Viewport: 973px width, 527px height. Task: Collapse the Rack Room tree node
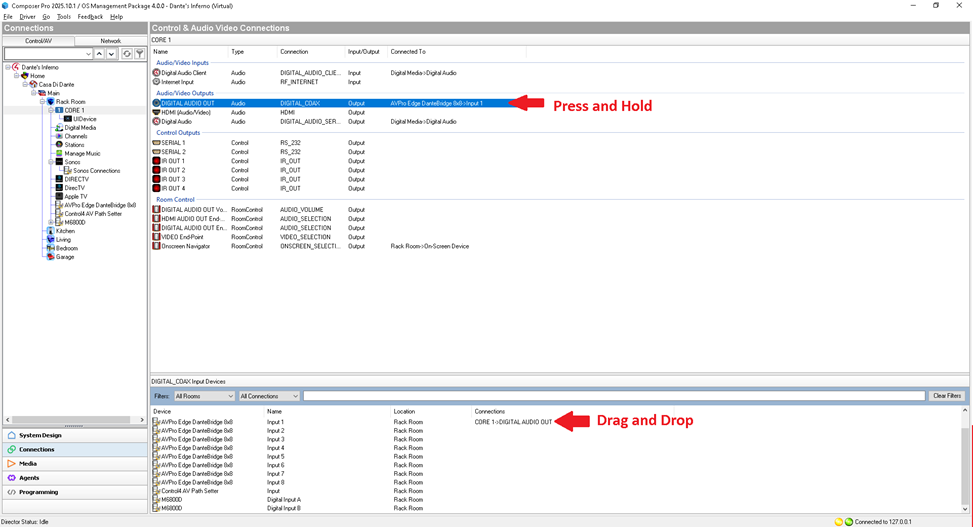point(43,101)
